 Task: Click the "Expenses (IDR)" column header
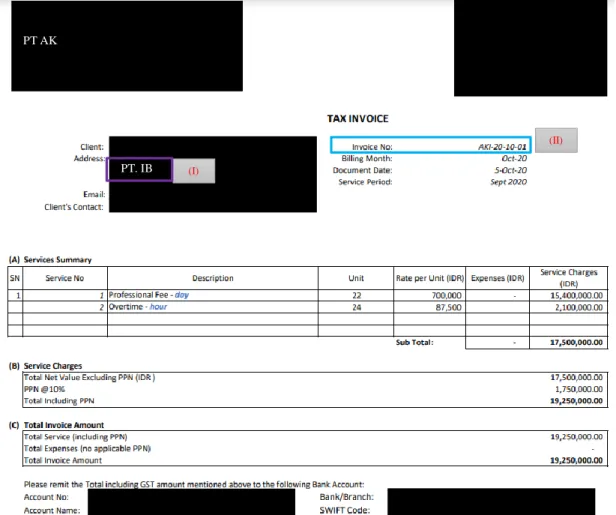497,278
